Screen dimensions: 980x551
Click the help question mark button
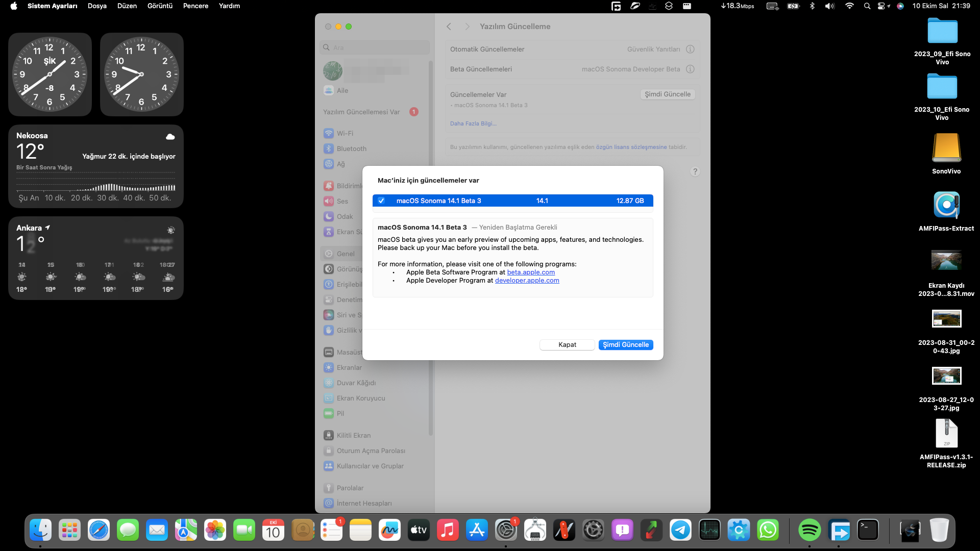[x=695, y=171]
